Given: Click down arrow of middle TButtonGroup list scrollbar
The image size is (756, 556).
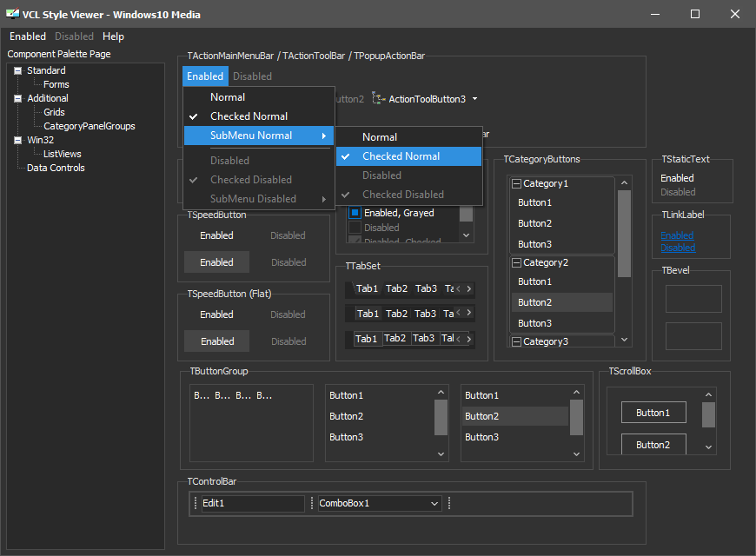Looking at the screenshot, I should tap(441, 453).
